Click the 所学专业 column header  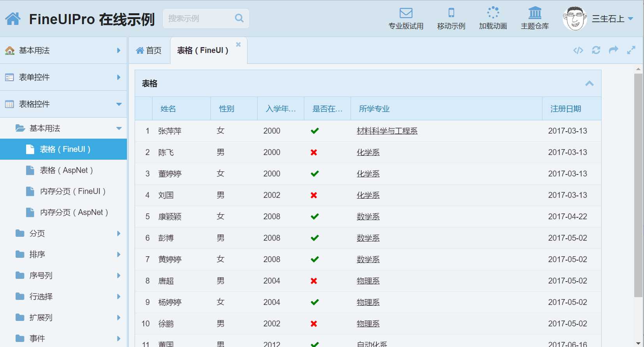(446, 109)
